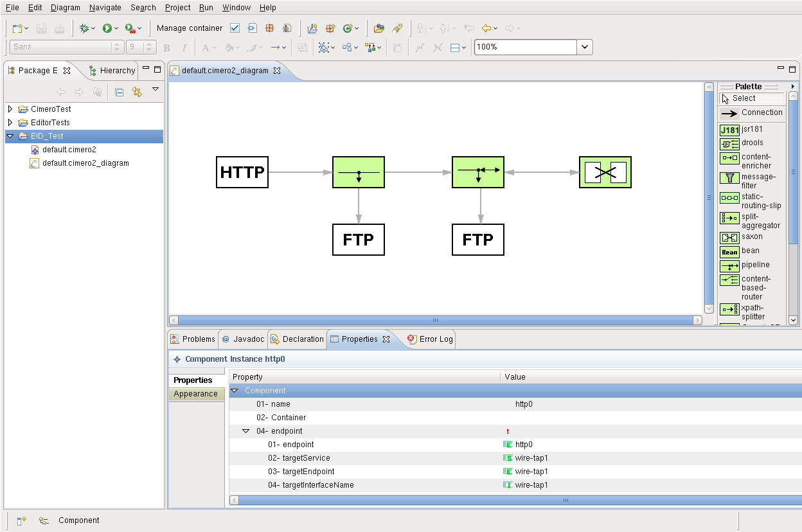Click the New wizard toolbar icon
802x532 pixels.
[x=18, y=28]
